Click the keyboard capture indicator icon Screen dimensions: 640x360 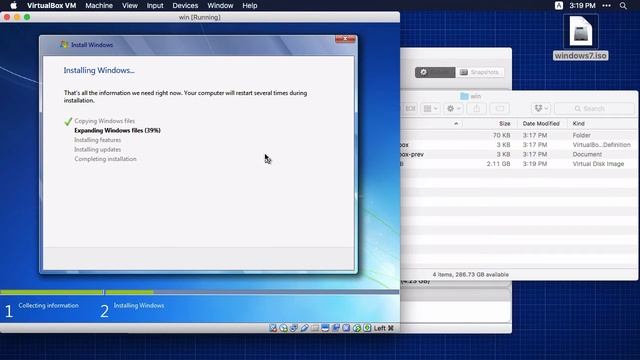point(367,328)
